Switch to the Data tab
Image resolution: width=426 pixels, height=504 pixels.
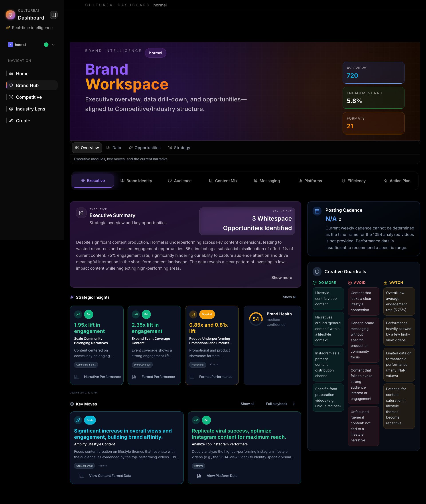pyautogui.click(x=114, y=148)
